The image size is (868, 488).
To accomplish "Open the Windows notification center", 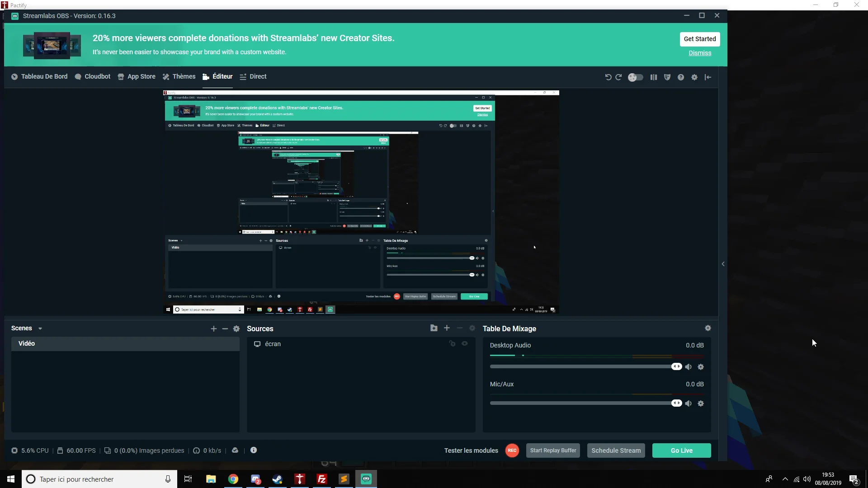I will coord(854,479).
